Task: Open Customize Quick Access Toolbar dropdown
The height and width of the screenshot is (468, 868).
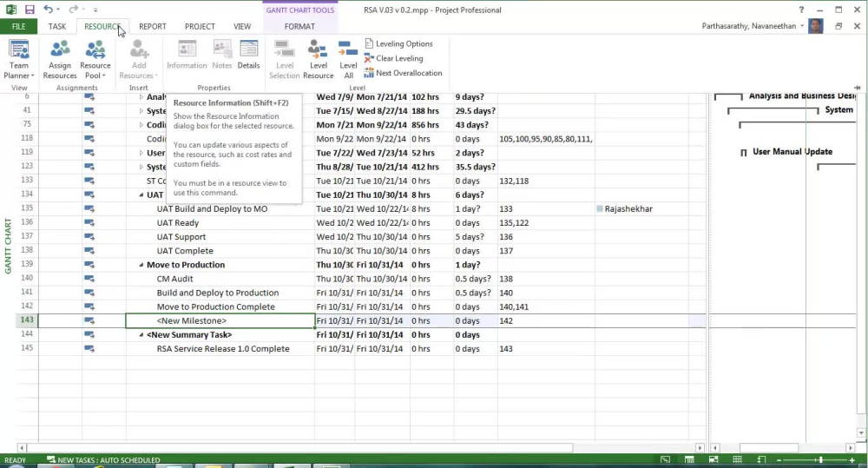Action: click(95, 10)
